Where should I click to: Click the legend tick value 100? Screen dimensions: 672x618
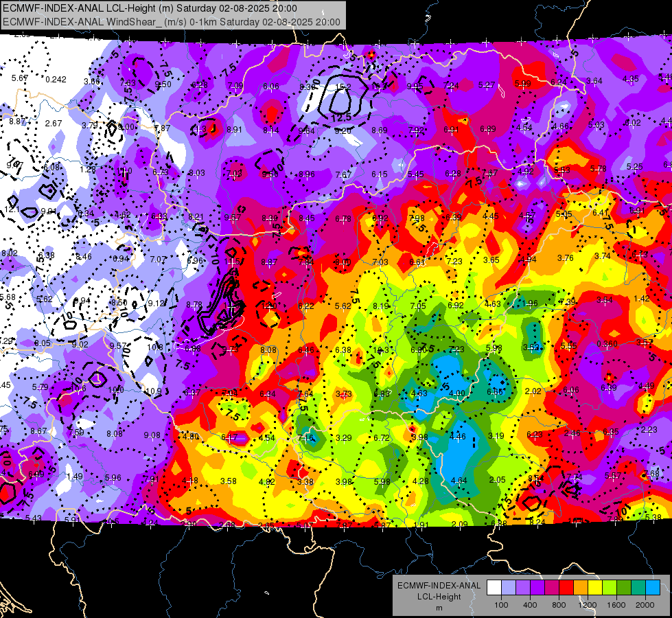501,605
